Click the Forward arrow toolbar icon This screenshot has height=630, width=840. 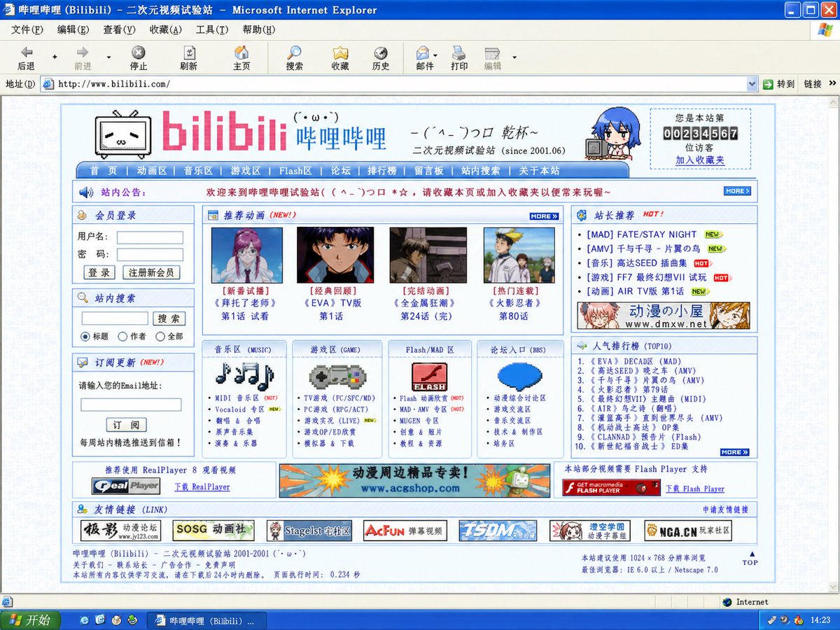click(x=83, y=52)
